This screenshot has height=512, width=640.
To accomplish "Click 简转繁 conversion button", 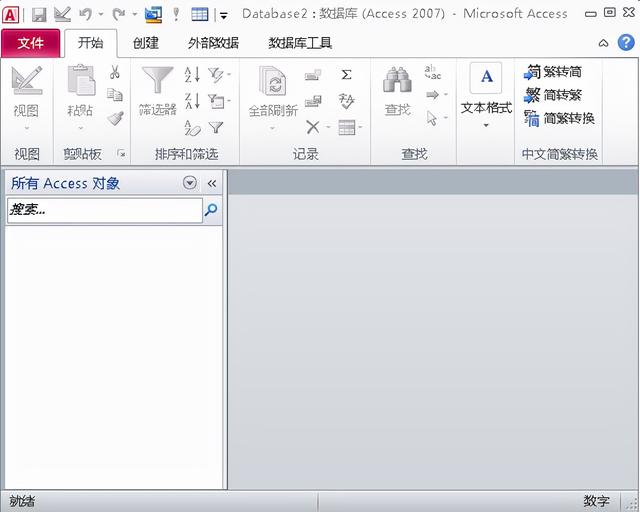I will pyautogui.click(x=553, y=95).
